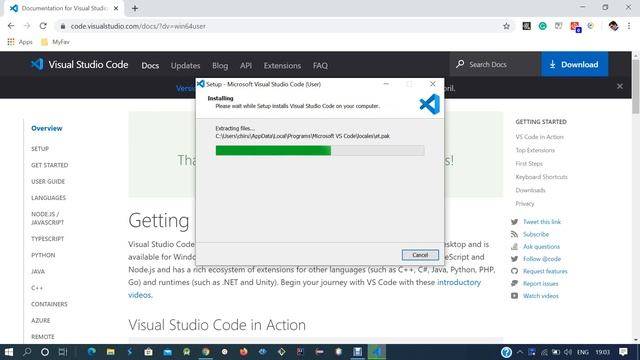Switch to the VS Code setup taskbar icon
Image resolution: width=640 pixels, height=360 pixels.
coord(377,352)
